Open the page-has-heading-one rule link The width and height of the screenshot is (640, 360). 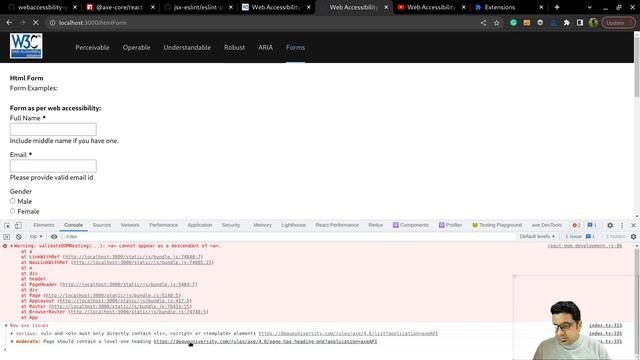[x=265, y=341]
